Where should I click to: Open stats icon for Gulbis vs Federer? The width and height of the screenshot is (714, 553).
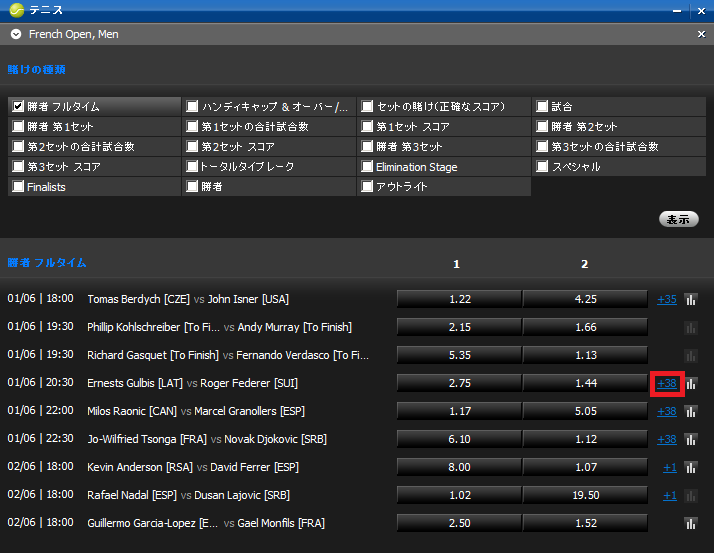click(x=691, y=384)
